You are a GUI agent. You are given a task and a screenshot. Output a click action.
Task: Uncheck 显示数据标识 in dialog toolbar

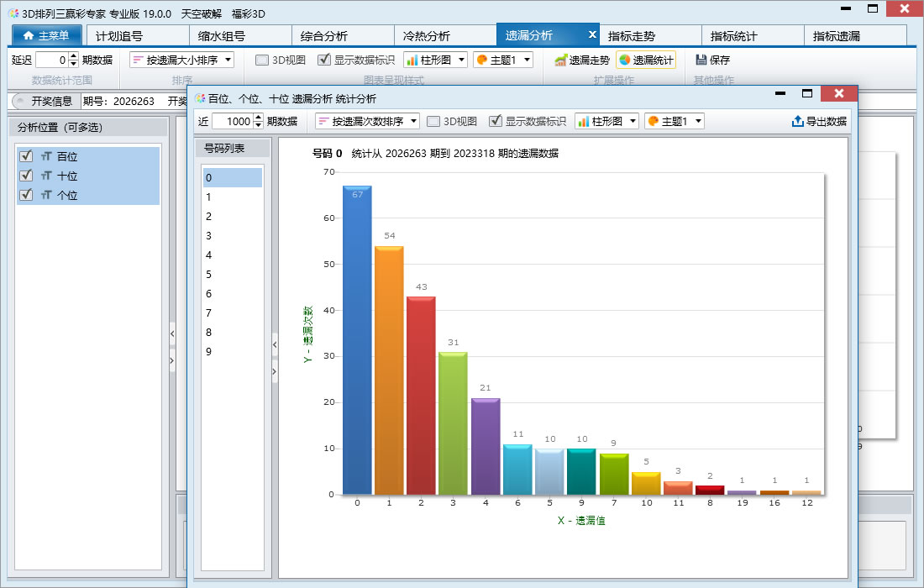(496, 121)
